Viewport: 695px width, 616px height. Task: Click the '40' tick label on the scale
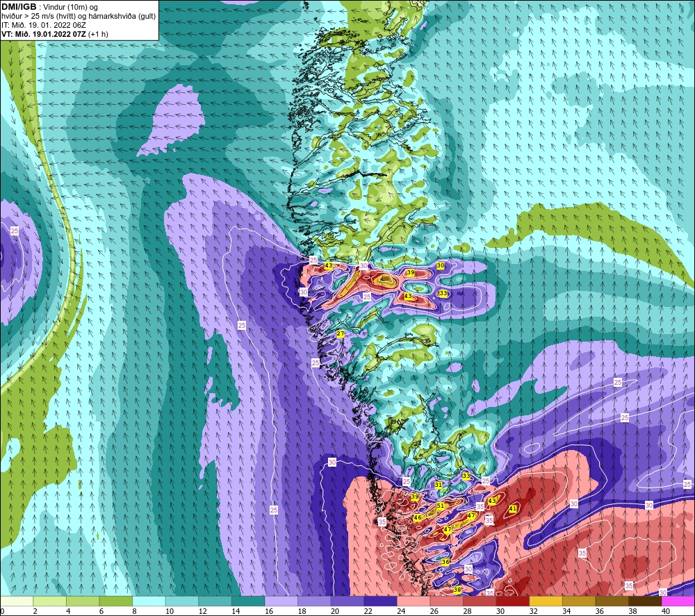[x=666, y=611]
